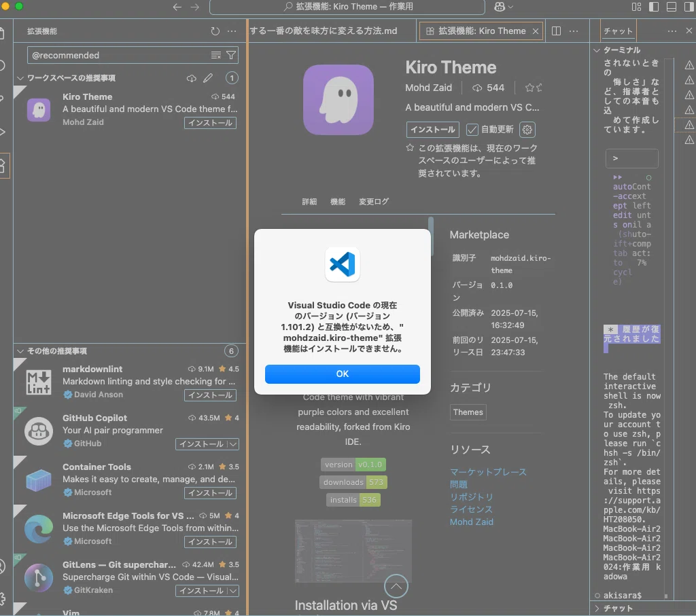The height and width of the screenshot is (616, 696).
Task: Click the title bar command center search
Action: pos(347,7)
